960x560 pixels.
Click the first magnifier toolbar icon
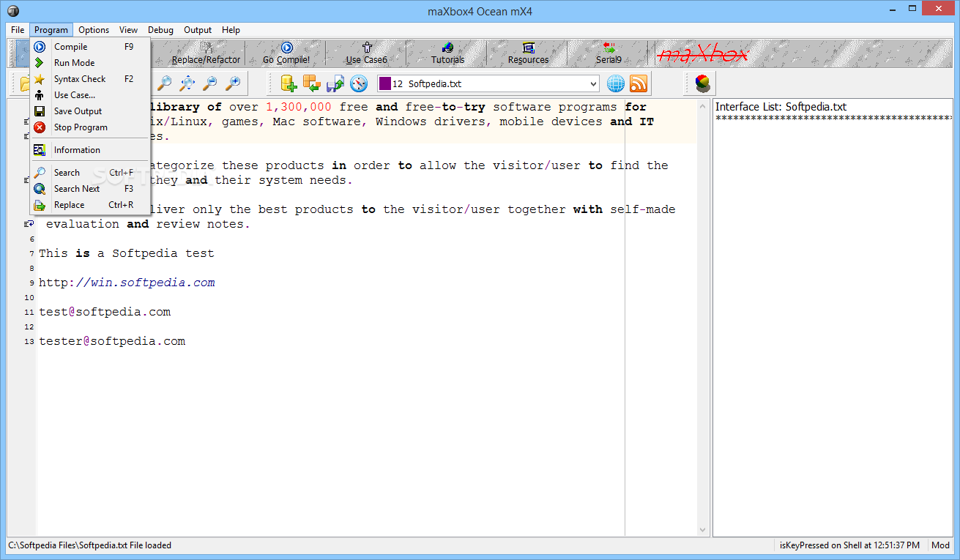164,83
